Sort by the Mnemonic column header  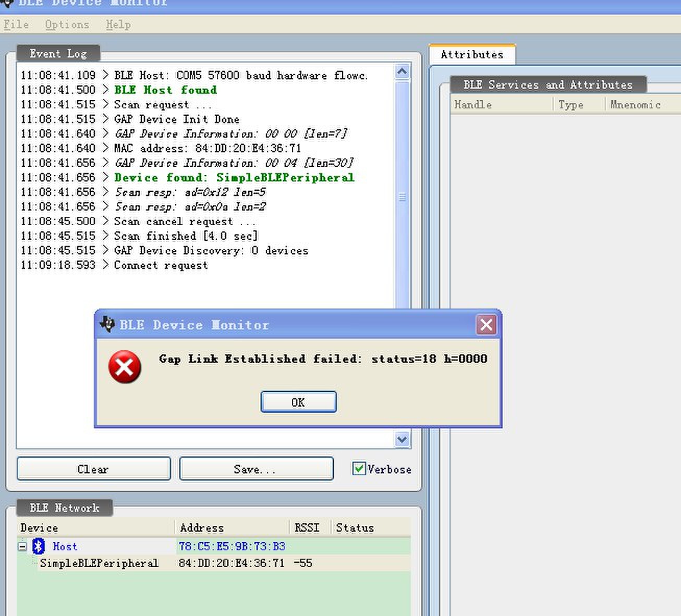click(x=643, y=105)
